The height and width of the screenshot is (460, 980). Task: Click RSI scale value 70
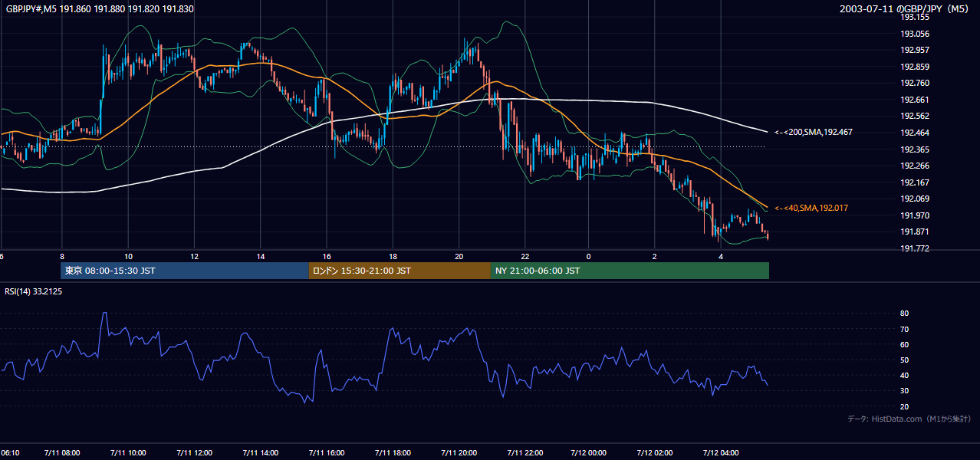click(x=905, y=329)
